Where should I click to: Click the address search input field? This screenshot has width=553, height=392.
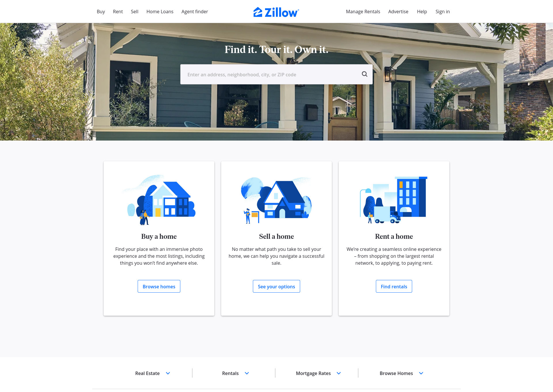pos(276,74)
